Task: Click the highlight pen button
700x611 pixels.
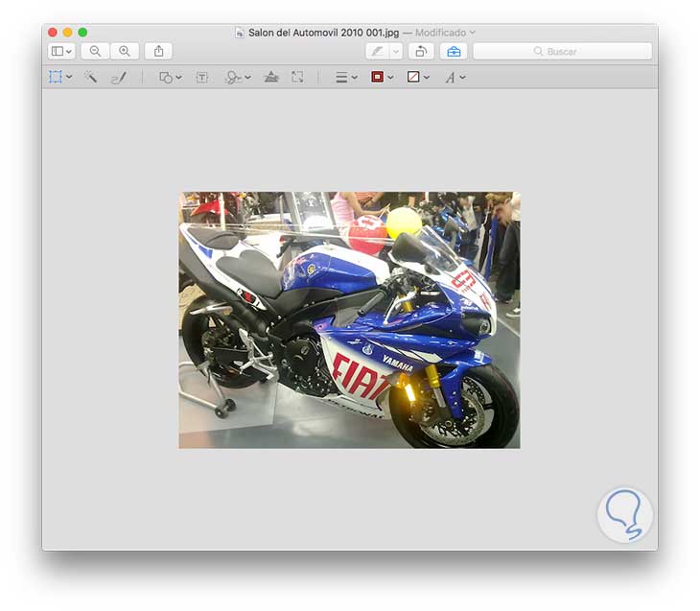Action: 377,52
